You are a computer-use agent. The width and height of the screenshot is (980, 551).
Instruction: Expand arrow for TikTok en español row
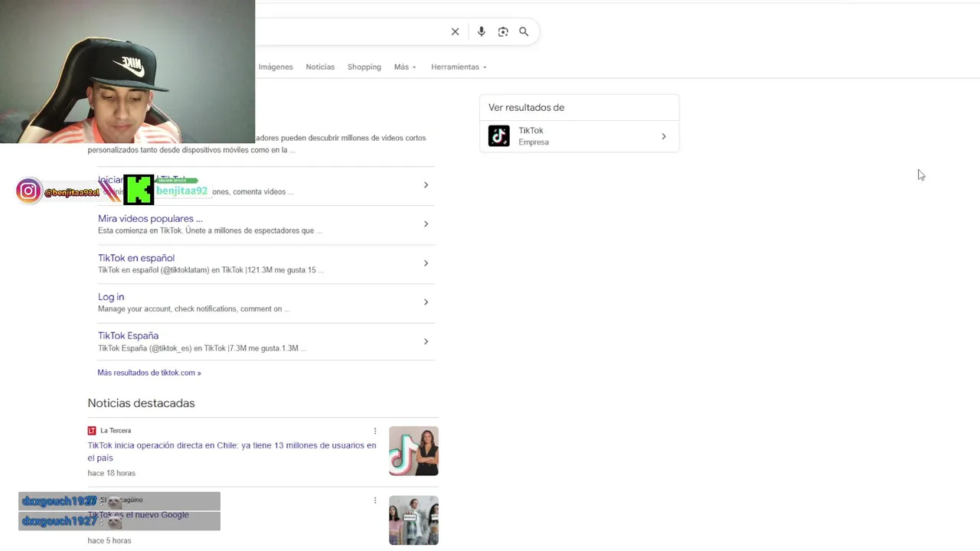tap(426, 263)
